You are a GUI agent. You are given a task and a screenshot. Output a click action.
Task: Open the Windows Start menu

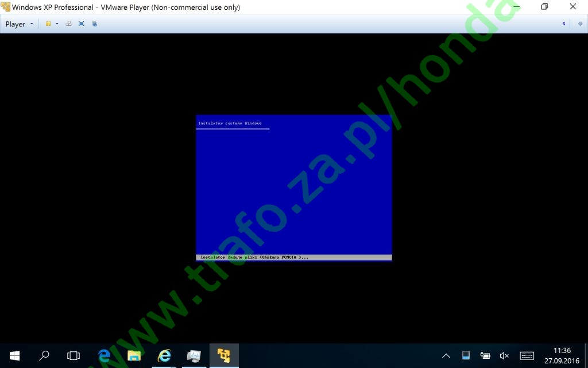[14, 355]
